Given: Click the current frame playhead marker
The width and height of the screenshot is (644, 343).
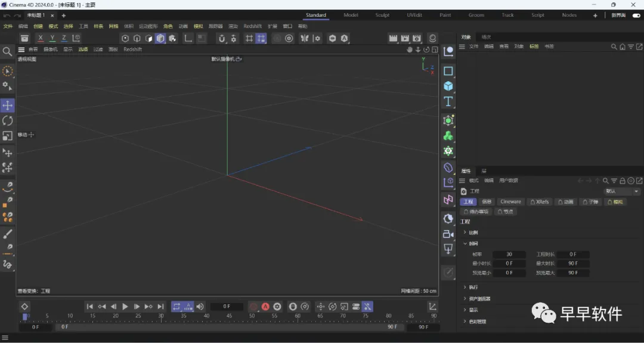Looking at the screenshot, I should coord(24,316).
